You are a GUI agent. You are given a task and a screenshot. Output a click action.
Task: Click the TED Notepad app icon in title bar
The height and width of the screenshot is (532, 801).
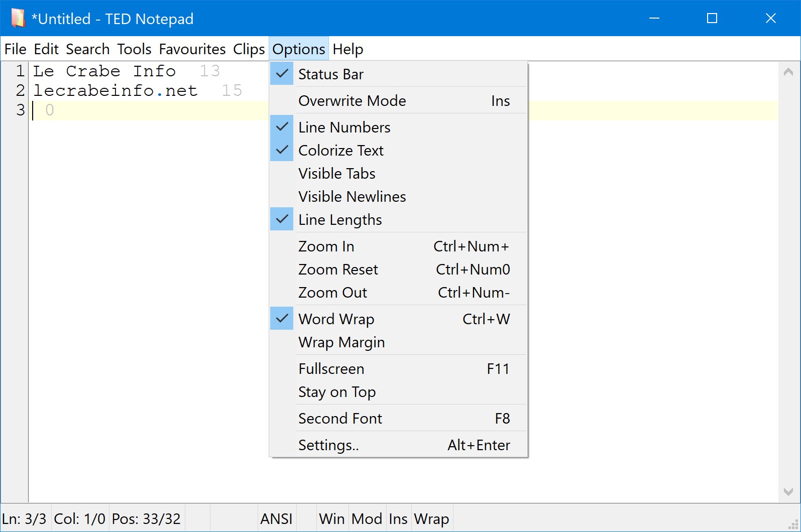pyautogui.click(x=18, y=19)
